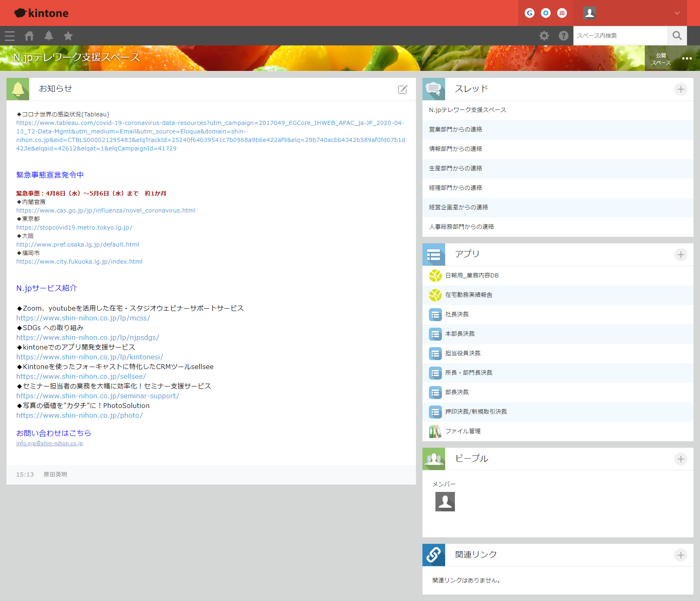This screenshot has width=700, height=601.
Task: Open the shin-nihon.co.jp/photo/ link
Action: click(x=80, y=415)
